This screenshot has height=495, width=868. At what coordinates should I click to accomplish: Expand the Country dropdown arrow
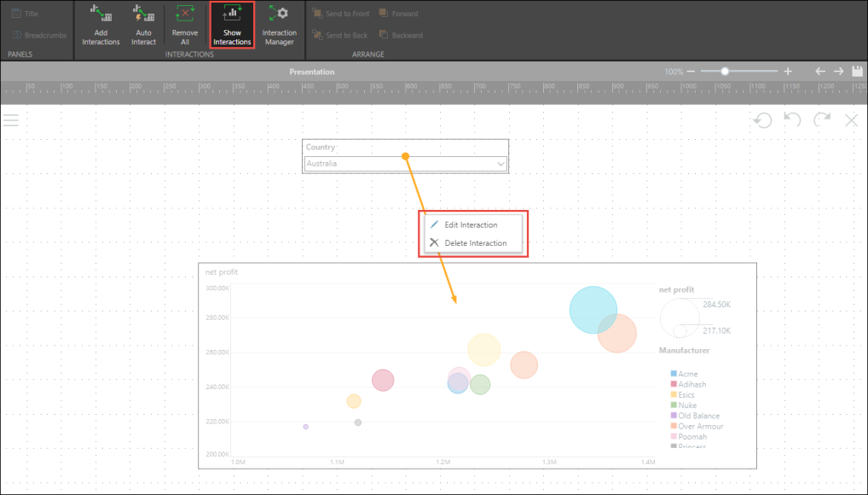501,164
